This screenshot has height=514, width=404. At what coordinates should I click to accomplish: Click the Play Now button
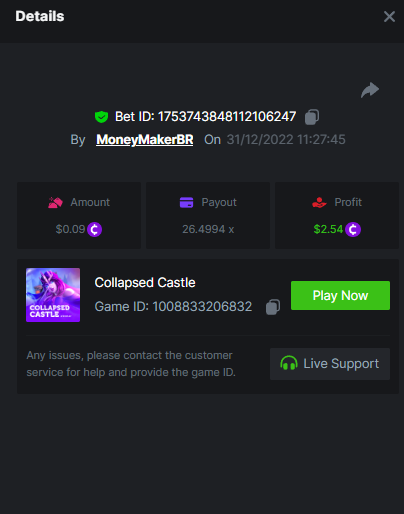point(340,296)
